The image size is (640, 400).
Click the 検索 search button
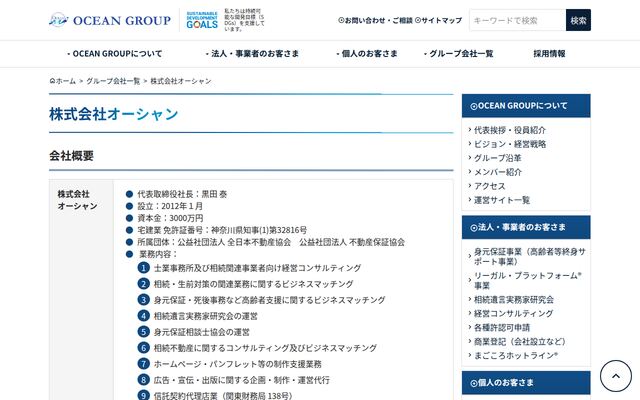coord(578,20)
